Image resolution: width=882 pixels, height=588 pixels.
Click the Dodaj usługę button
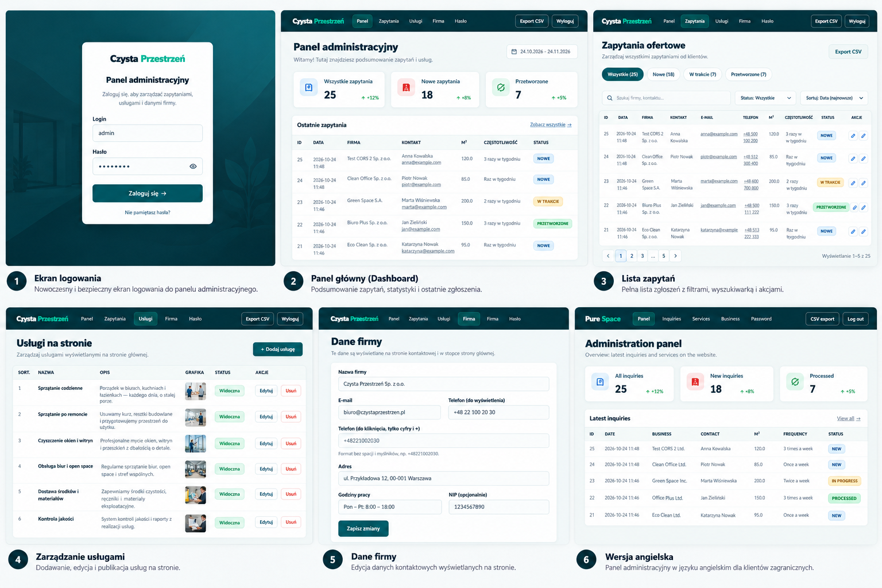[x=278, y=349]
